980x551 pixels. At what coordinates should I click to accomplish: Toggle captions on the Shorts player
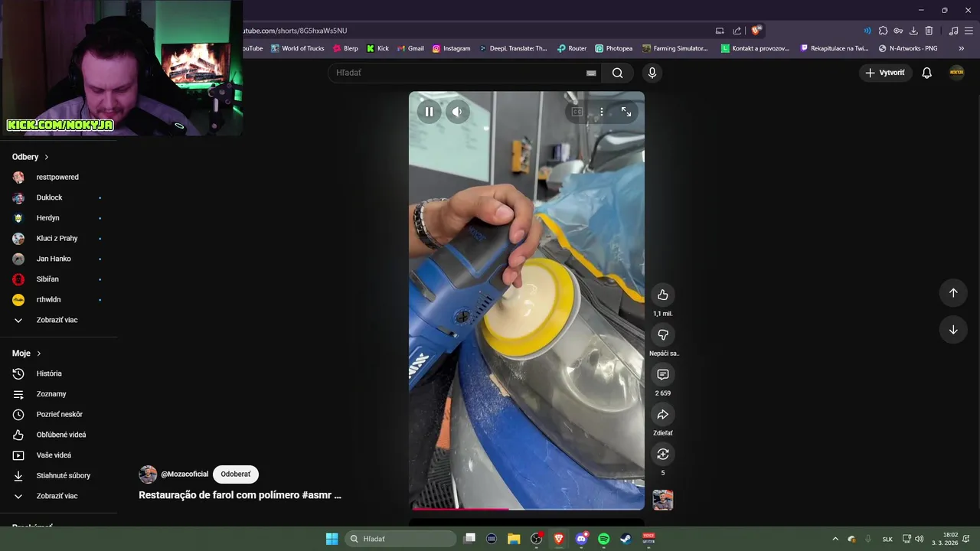pos(577,112)
